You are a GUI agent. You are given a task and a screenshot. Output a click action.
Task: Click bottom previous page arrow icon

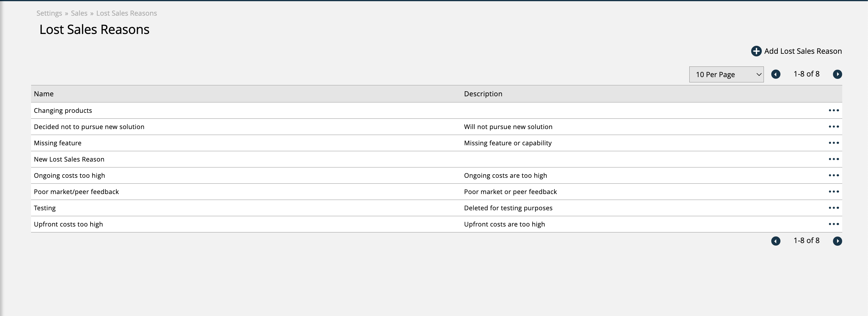click(775, 241)
